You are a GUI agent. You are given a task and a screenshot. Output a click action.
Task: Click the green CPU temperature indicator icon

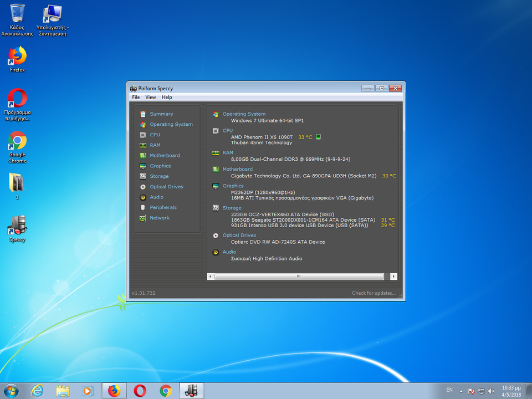[x=318, y=137]
